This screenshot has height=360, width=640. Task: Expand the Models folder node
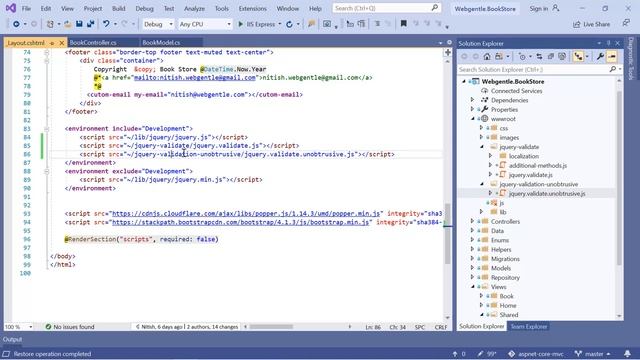click(x=473, y=268)
